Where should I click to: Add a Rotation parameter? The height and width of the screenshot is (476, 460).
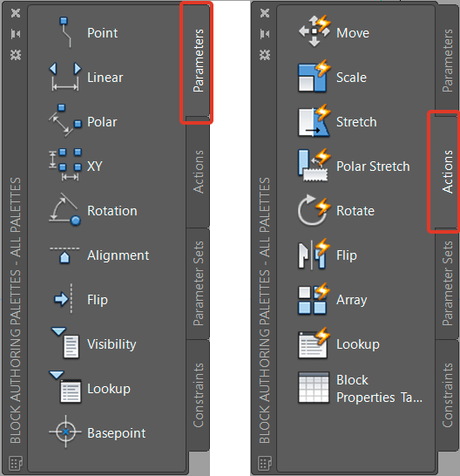pos(65,209)
